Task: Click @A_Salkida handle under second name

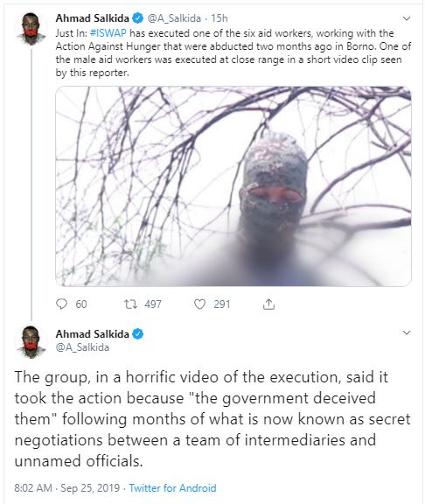Action: tap(82, 347)
